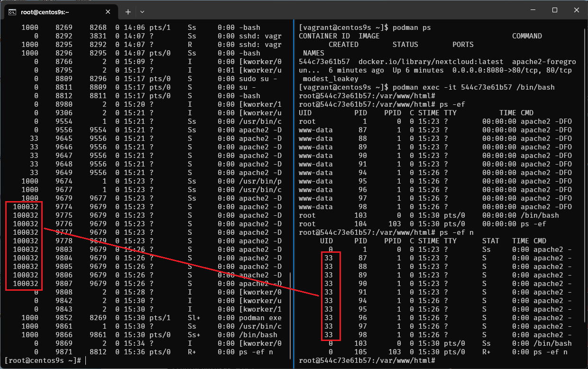The width and height of the screenshot is (588, 369).
Task: Open a new terminal tab
Action: click(x=128, y=11)
